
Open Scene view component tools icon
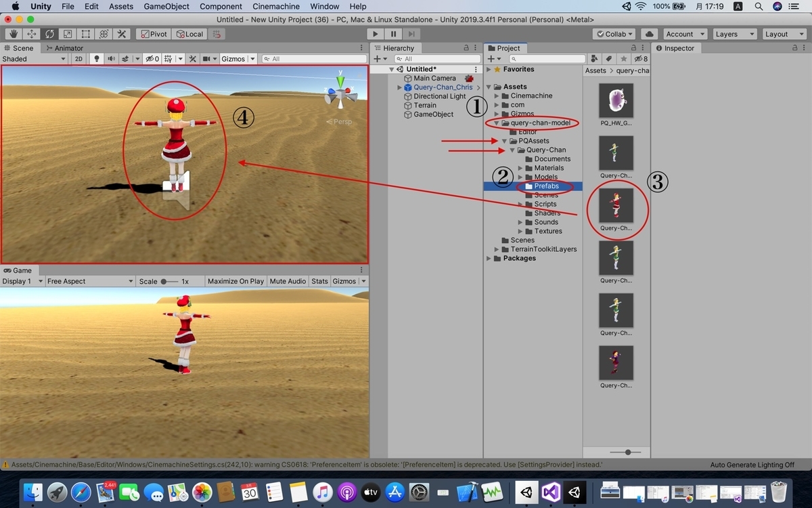pyautogui.click(x=193, y=59)
